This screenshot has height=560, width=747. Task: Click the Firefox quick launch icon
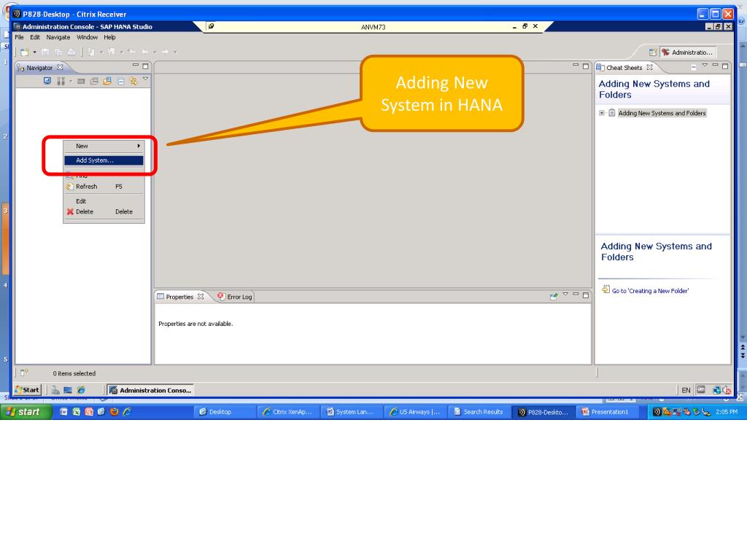pos(114,412)
